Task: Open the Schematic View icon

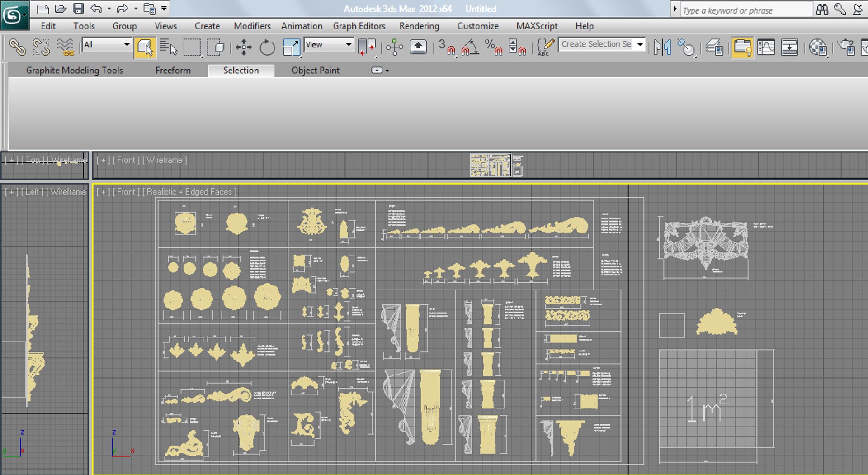Action: pyautogui.click(x=789, y=47)
